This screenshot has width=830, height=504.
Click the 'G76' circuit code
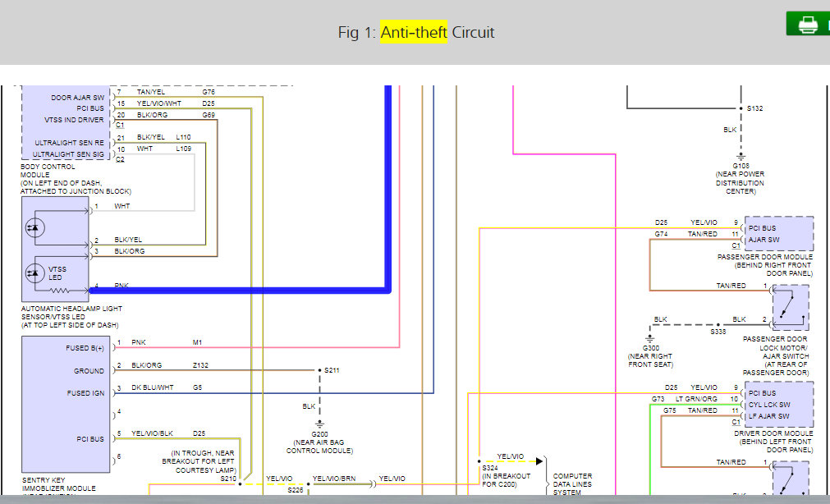click(209, 92)
